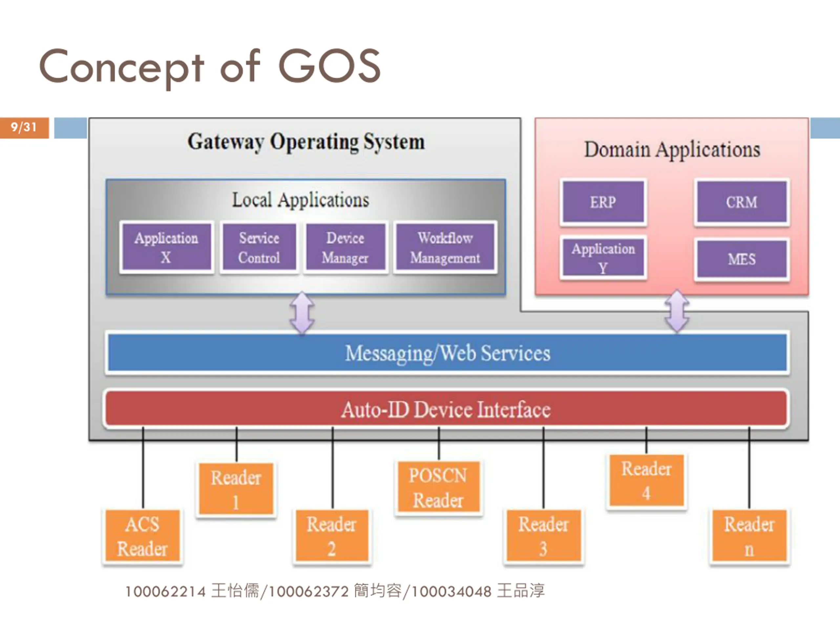This screenshot has height=630, width=840.
Task: Select the Reader 1 box
Action: click(236, 489)
